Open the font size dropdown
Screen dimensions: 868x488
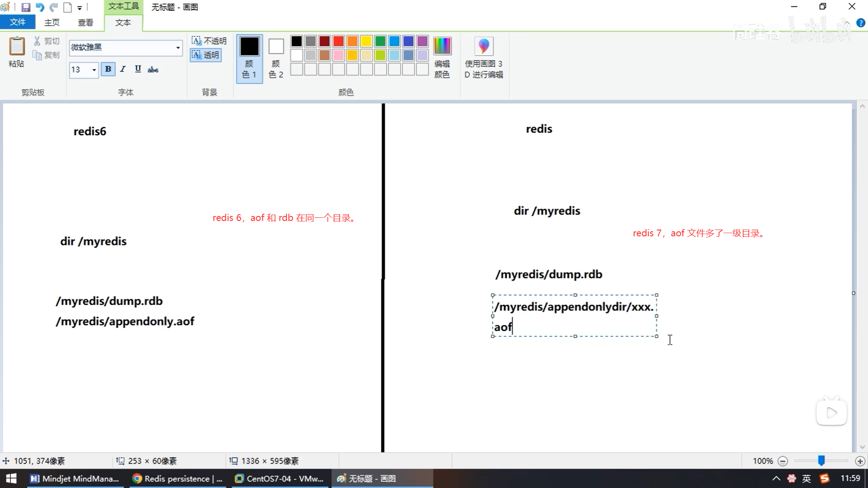point(94,70)
